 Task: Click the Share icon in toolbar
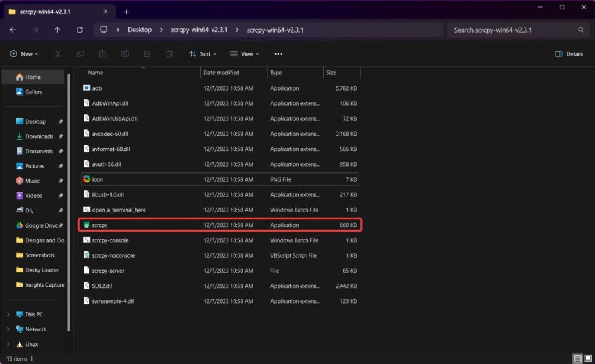[x=147, y=54]
